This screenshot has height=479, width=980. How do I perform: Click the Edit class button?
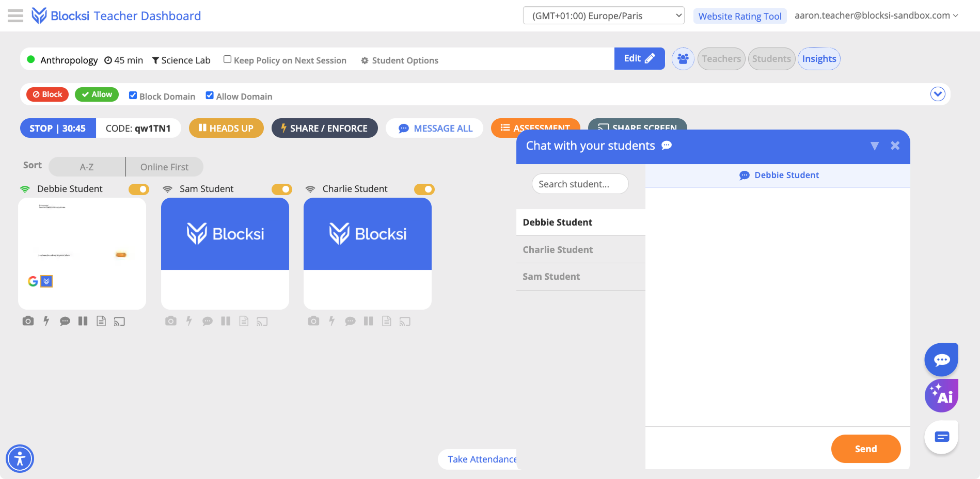click(x=639, y=58)
